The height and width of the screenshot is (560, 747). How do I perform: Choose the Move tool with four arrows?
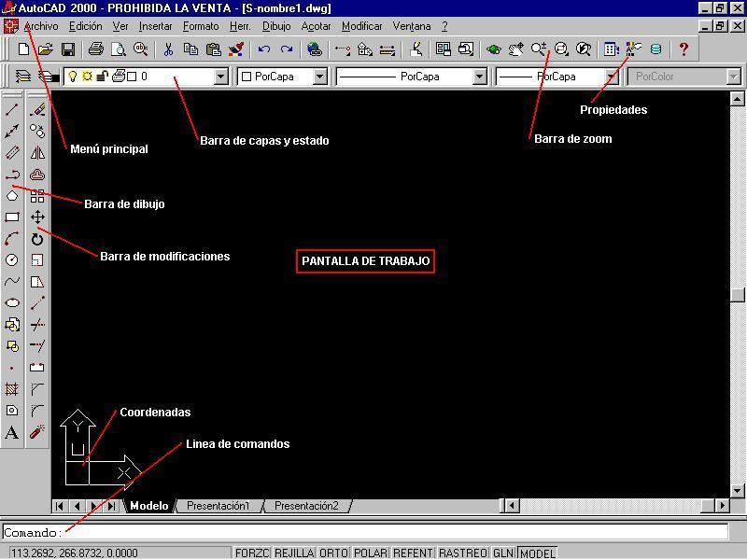click(x=37, y=217)
